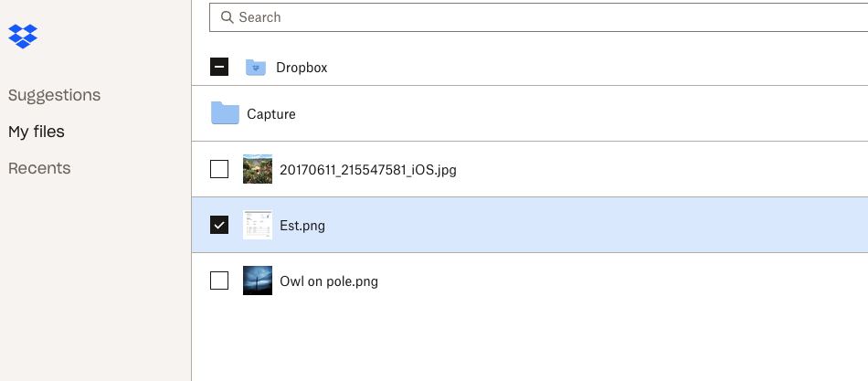Click the Dropbox breadcrumb label
The height and width of the screenshot is (381, 868).
click(x=302, y=68)
